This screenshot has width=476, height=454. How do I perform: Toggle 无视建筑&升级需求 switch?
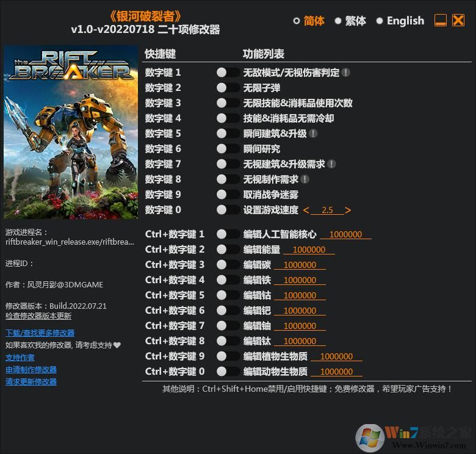(228, 164)
